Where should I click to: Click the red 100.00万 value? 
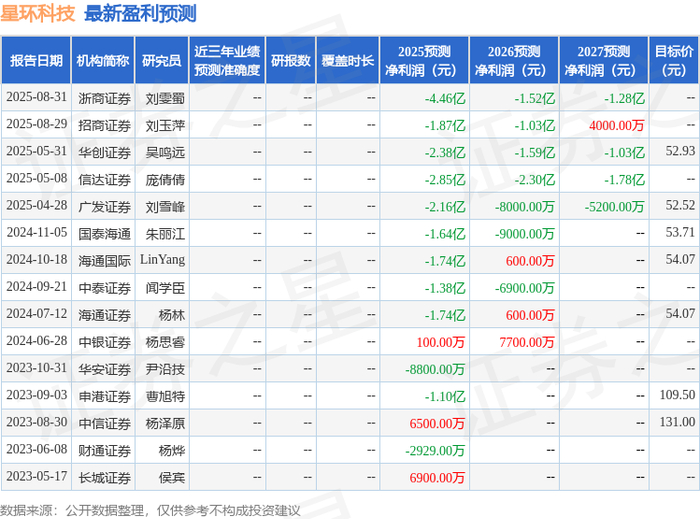point(441,342)
